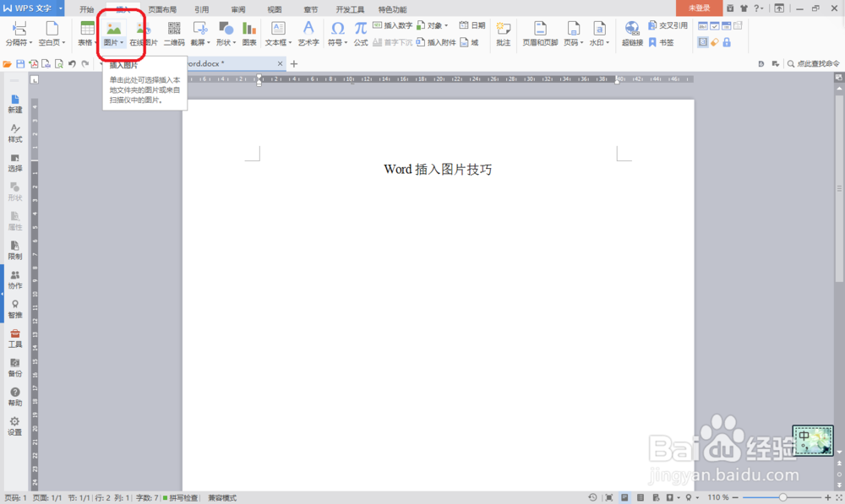The width and height of the screenshot is (845, 504).
Task: Click the eraser icon in ribbon controls group
Action: [715, 42]
